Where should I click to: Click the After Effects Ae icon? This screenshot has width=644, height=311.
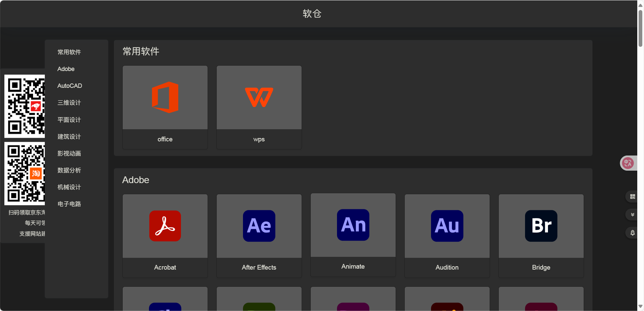tap(259, 226)
